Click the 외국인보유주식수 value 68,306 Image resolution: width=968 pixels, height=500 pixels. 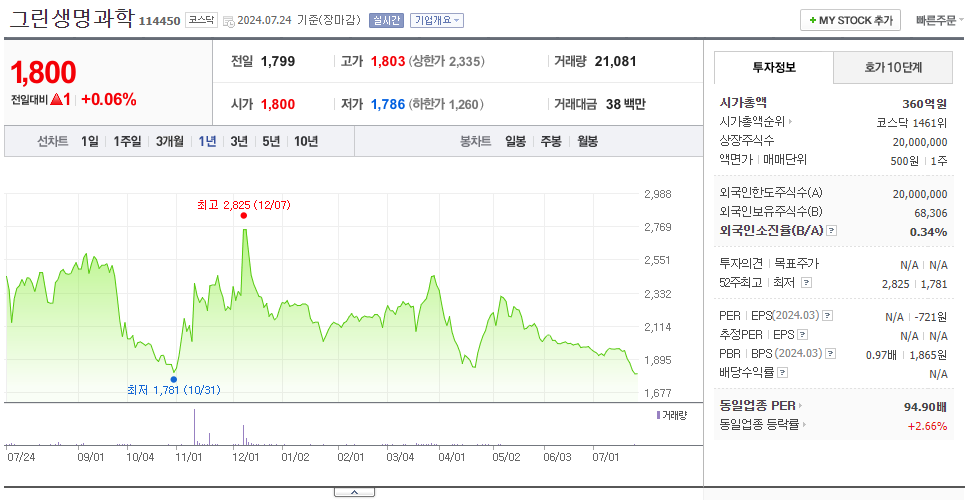(930, 213)
